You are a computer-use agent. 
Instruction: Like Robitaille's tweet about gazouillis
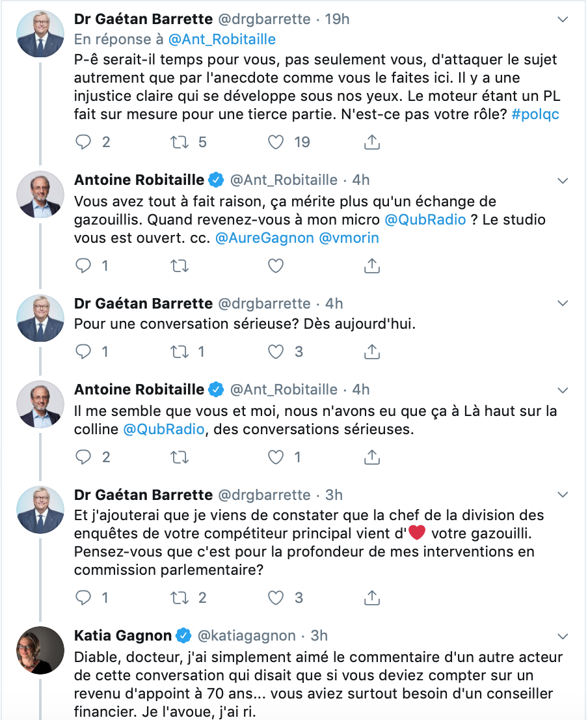276,266
